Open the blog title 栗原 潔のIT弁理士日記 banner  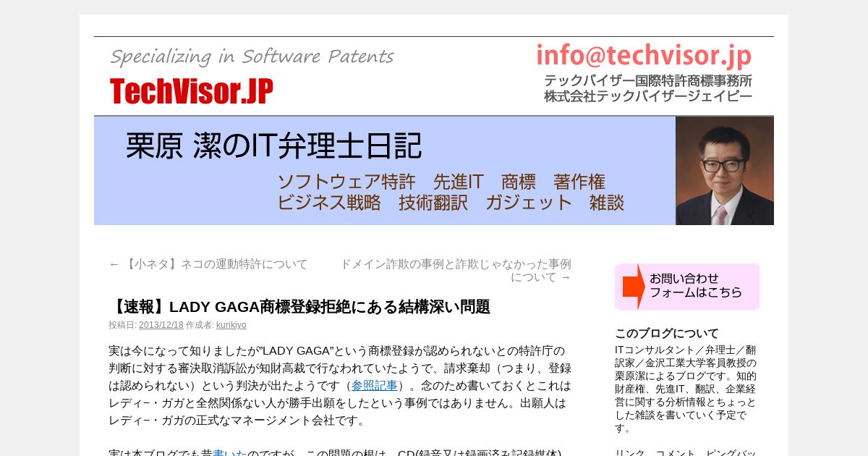[273, 145]
